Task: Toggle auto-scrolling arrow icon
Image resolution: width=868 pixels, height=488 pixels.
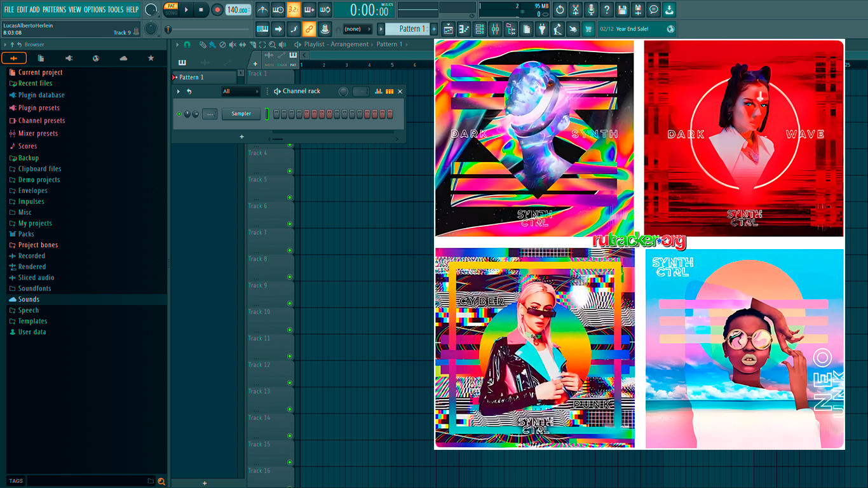Action: (x=278, y=29)
